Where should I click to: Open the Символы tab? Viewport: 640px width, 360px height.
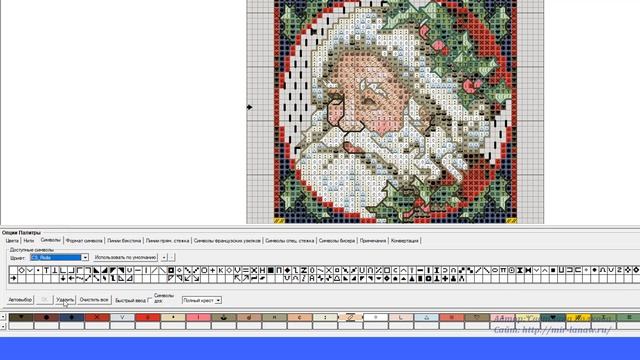(51, 240)
